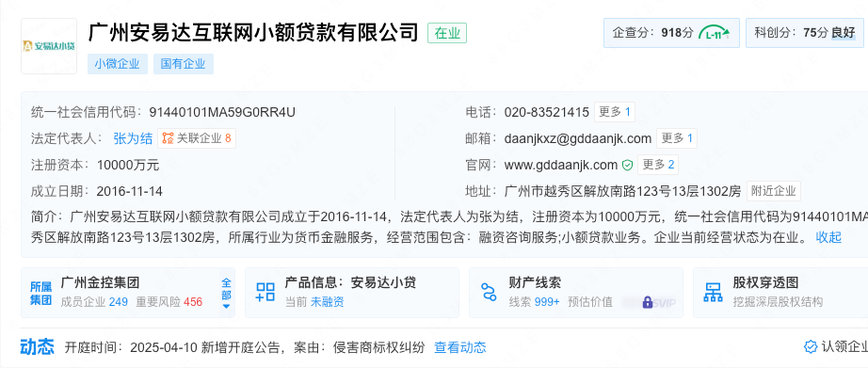Select the 小微企业 tag
This screenshot has height=368, width=868.
(118, 64)
